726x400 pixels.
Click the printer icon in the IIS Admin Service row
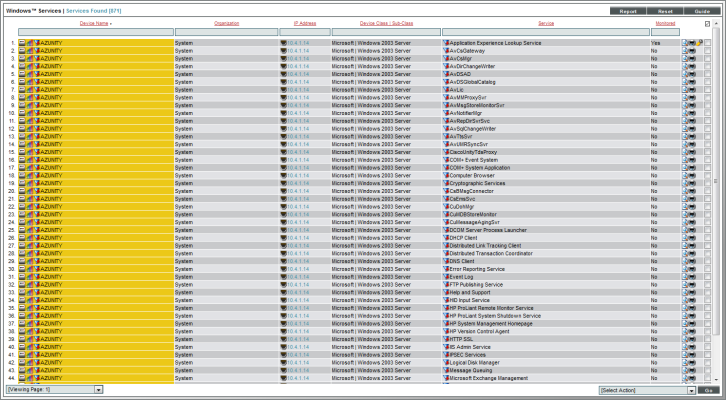[692, 347]
